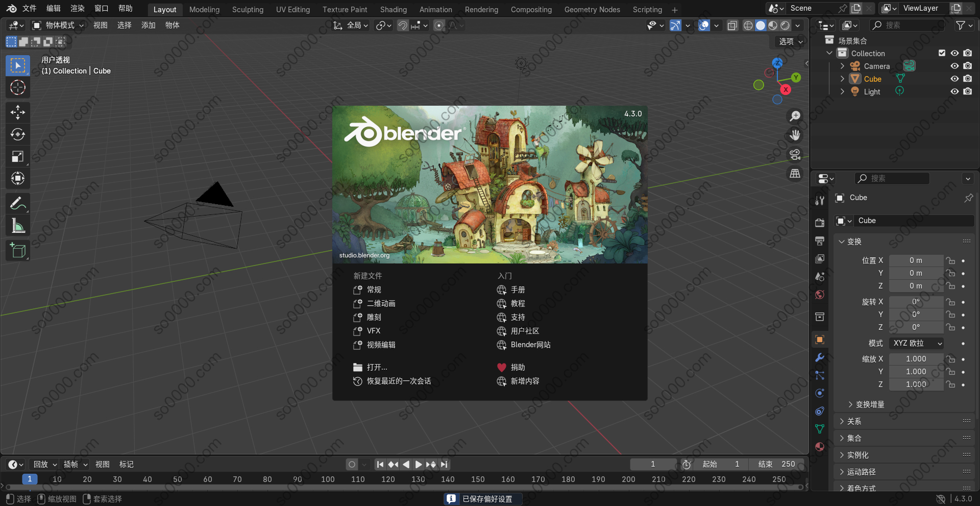This screenshot has width=980, height=506.
Task: Hide the Light in viewport
Action: pos(954,91)
